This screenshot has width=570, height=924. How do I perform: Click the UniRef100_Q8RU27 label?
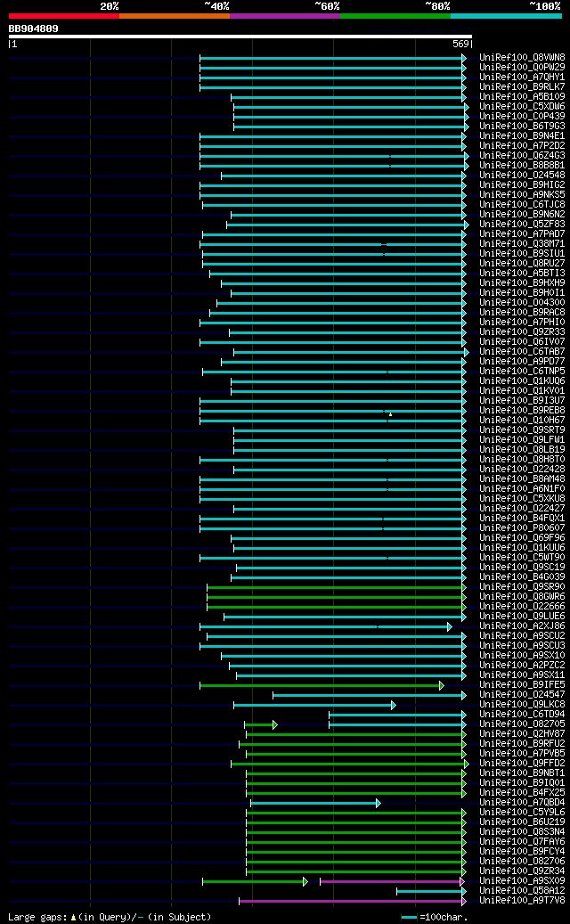click(x=522, y=264)
